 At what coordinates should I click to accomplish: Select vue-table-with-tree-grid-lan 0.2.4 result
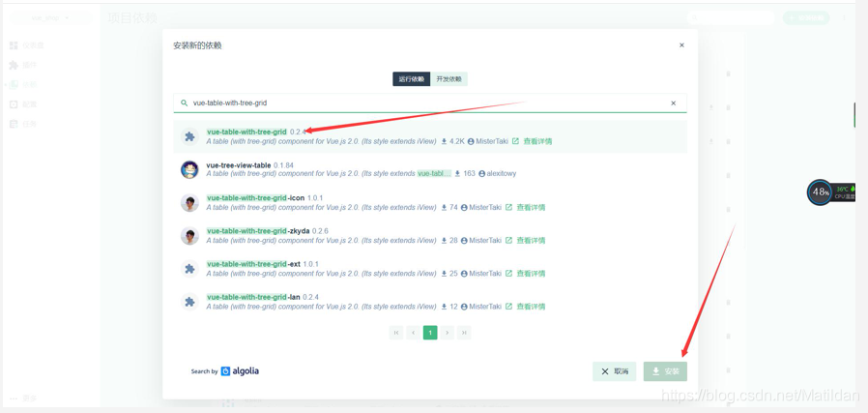coord(430,302)
